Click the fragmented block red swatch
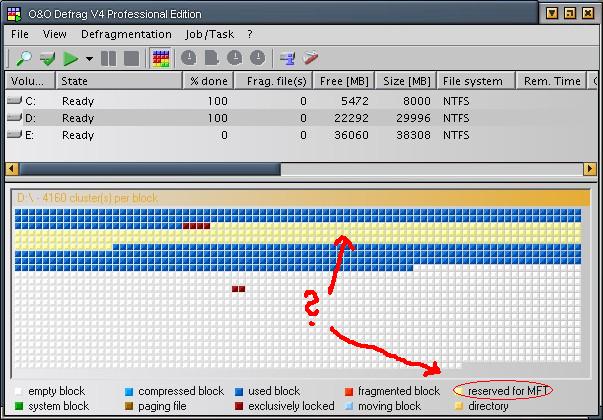 coord(349,392)
